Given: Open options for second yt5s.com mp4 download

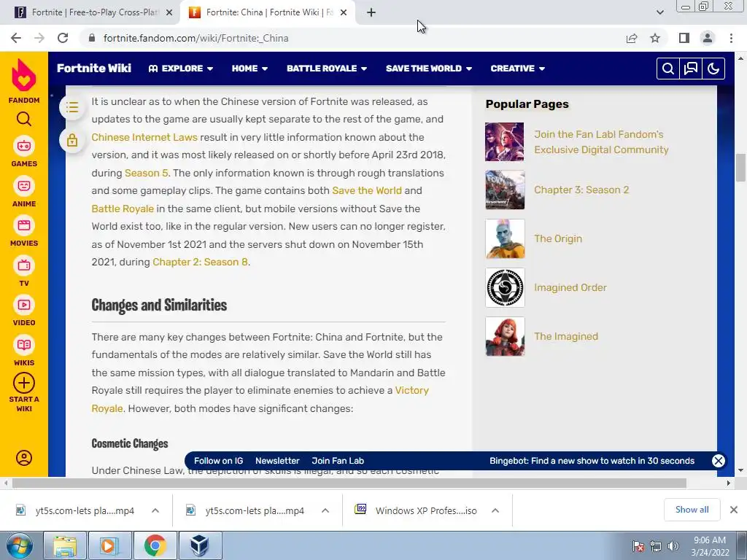Looking at the screenshot, I should tap(325, 510).
